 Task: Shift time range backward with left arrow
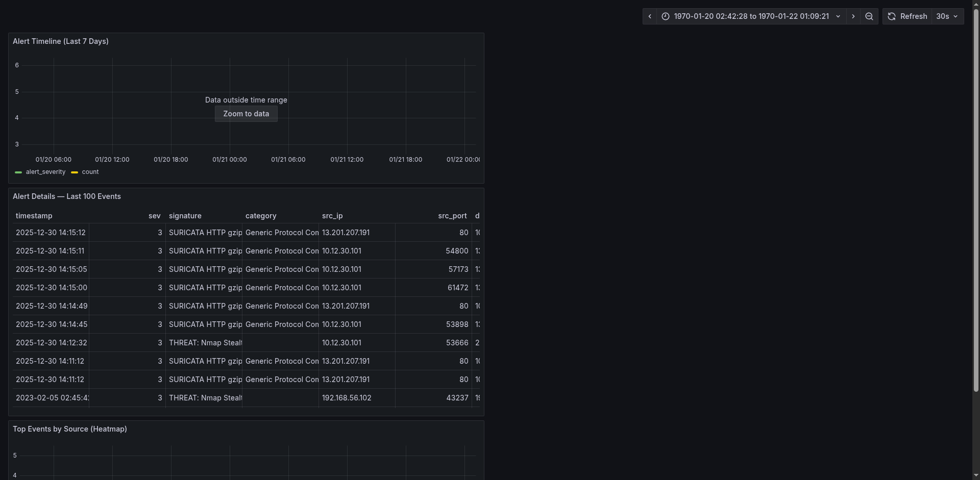click(x=650, y=16)
